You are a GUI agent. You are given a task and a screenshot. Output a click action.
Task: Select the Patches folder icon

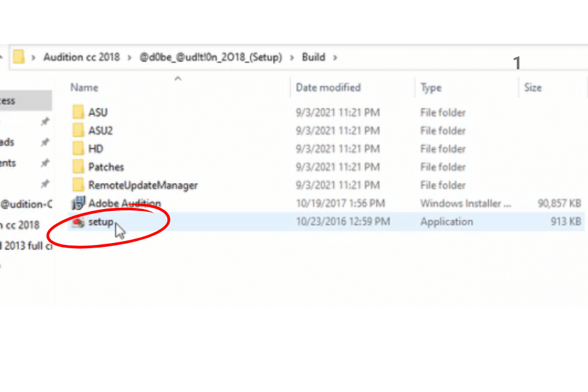[78, 167]
